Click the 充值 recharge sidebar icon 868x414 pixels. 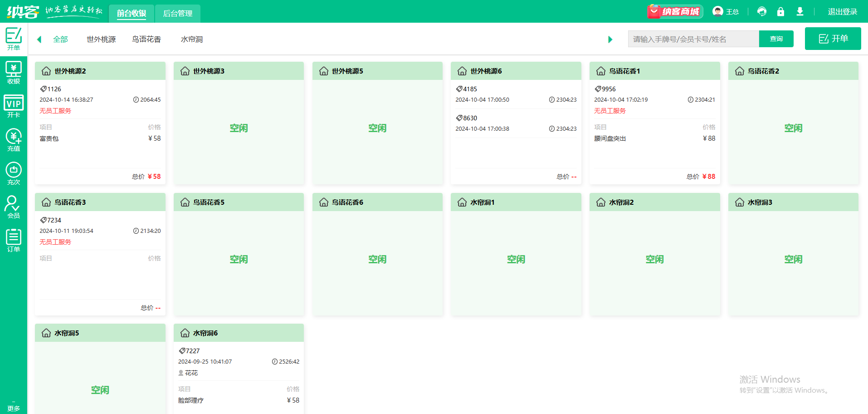click(14, 140)
